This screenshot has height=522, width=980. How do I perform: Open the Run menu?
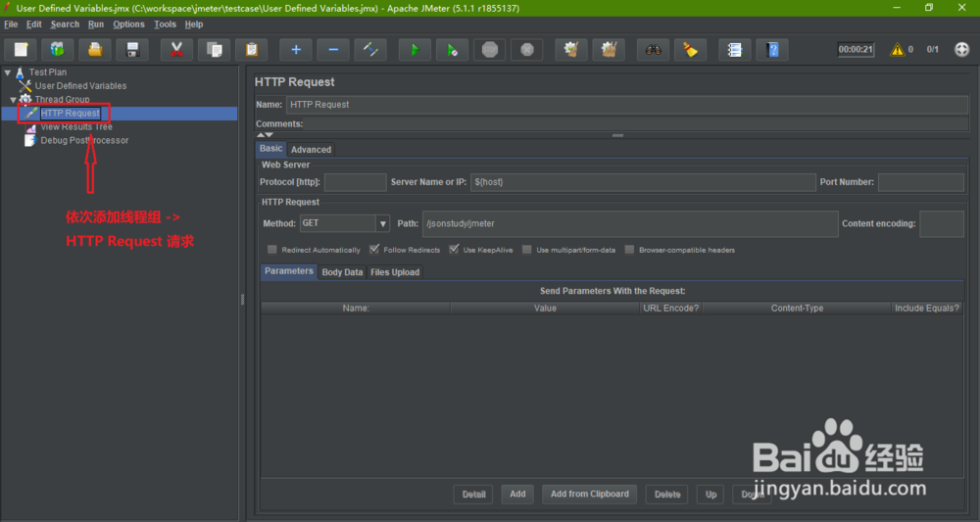96,24
